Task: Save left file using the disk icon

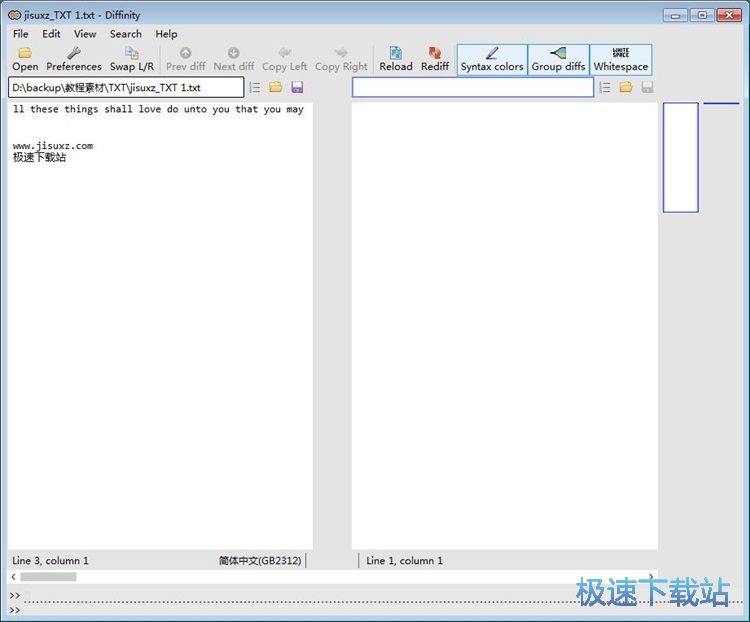Action: click(x=297, y=88)
